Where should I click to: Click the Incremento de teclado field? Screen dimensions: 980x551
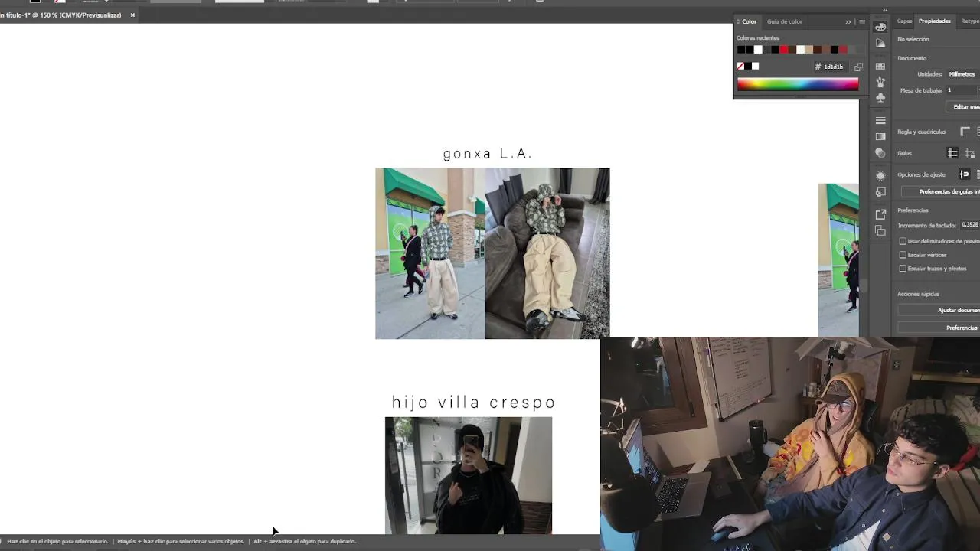(970, 225)
